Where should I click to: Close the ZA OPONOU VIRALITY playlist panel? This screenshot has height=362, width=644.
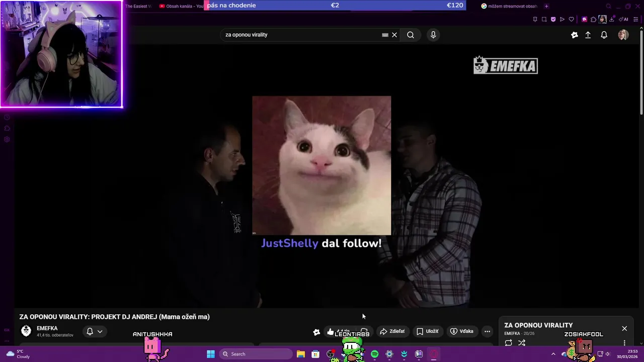coord(624,328)
